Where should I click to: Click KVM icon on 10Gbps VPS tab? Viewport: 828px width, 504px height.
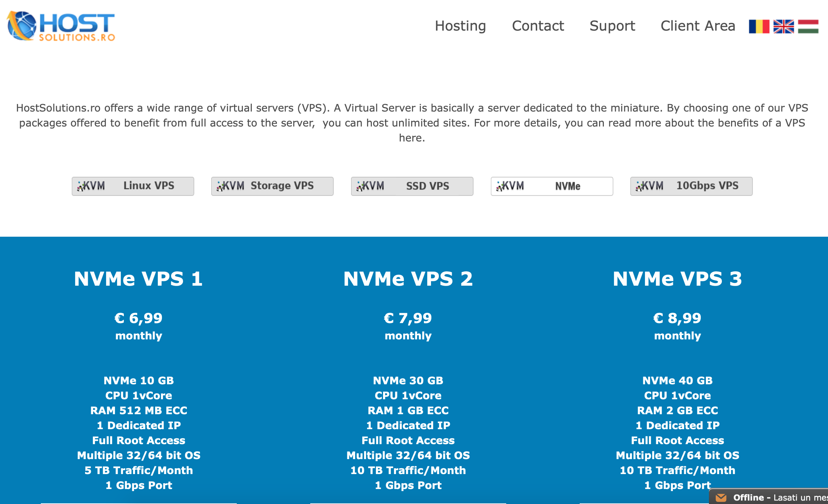coord(649,186)
